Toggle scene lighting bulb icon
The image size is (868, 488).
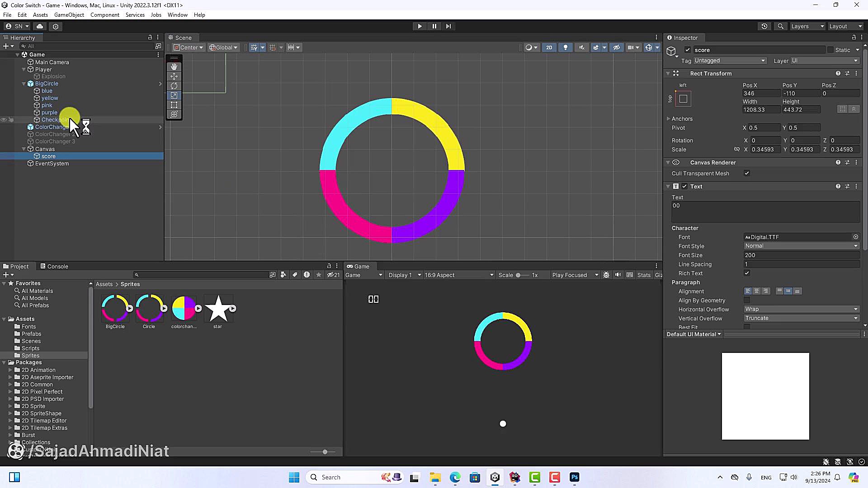[565, 47]
